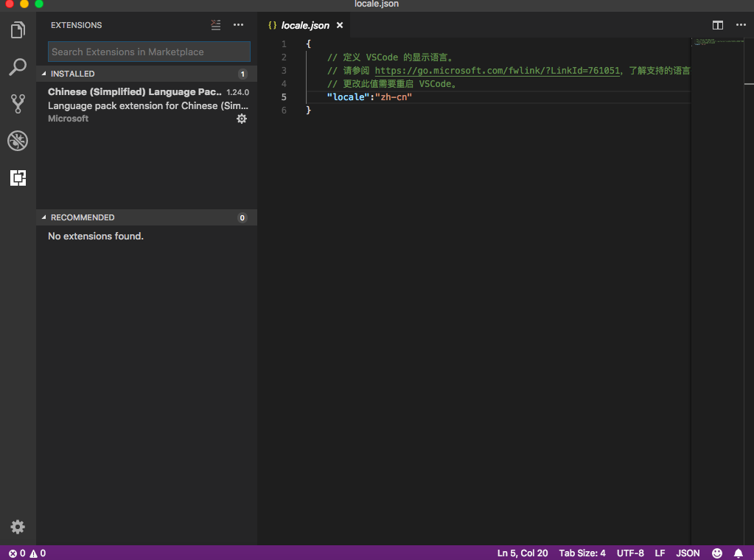The width and height of the screenshot is (754, 560).
Task: Click the JSON language mode indicator
Action: pyautogui.click(x=687, y=553)
